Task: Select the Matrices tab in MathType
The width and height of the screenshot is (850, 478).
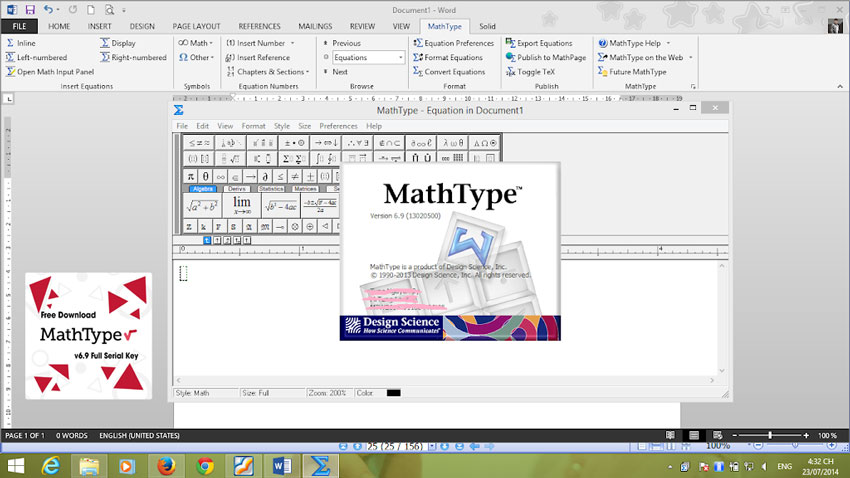Action: tap(305, 189)
